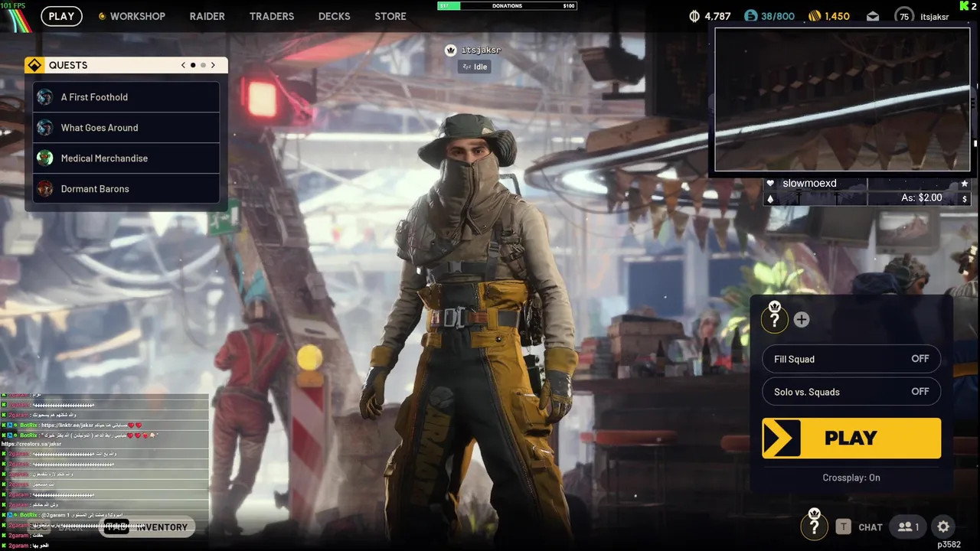Viewport: 980px width, 551px height.
Task: Click the What Goes Around trader portrait
Action: coord(45,128)
